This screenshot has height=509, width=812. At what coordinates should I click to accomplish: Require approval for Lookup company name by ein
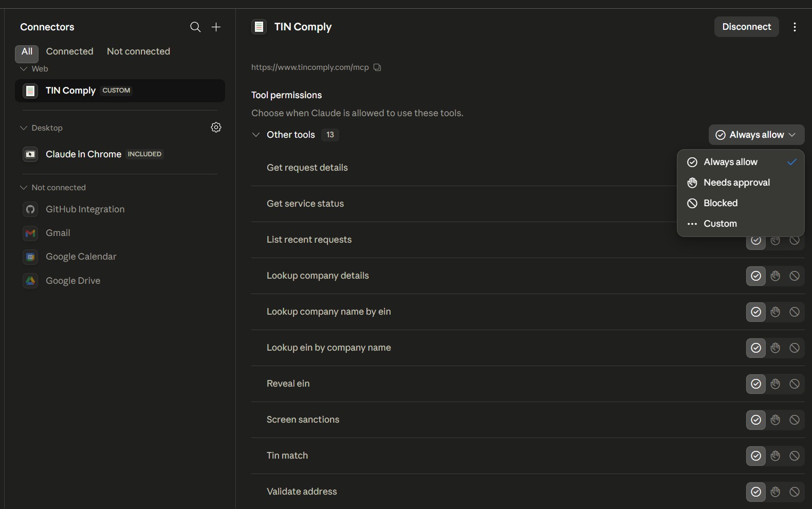pos(775,312)
